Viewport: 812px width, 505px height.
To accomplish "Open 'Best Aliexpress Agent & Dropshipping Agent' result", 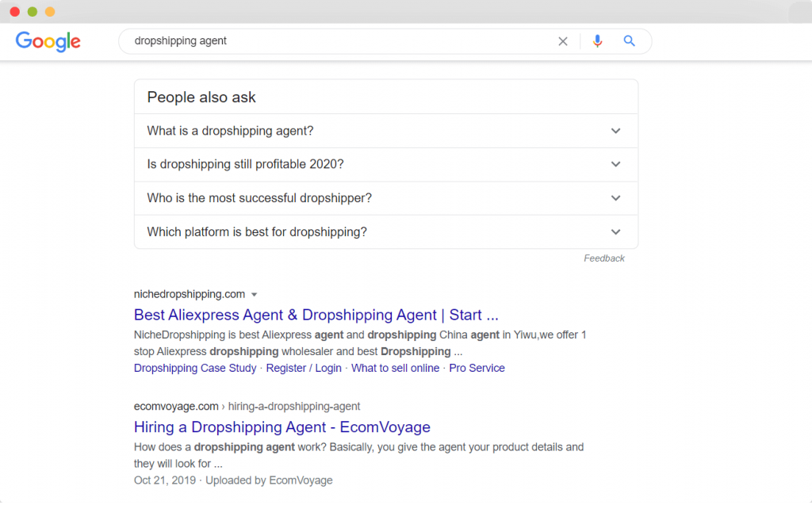I will (x=316, y=315).
